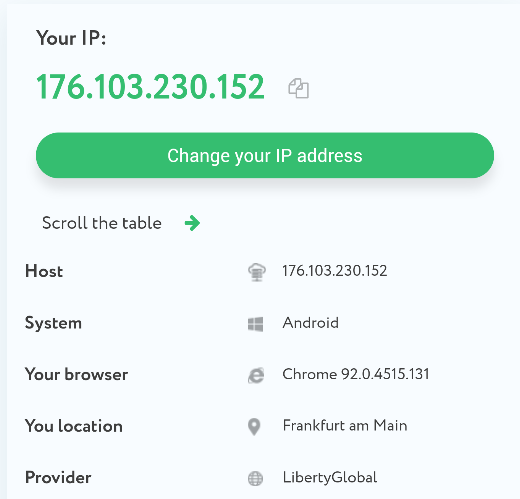Click the Android system value
Viewport: 520px width, 499px height.
(x=311, y=323)
